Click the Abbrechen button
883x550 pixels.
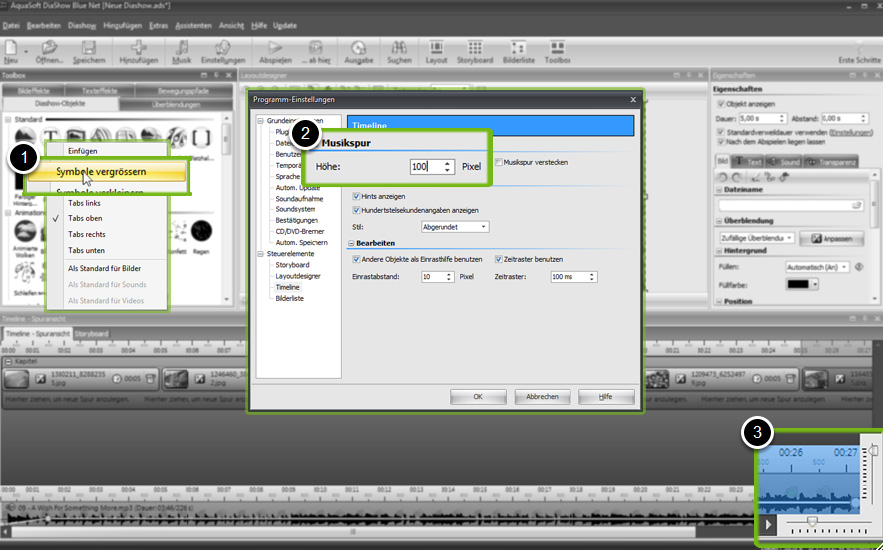click(542, 397)
